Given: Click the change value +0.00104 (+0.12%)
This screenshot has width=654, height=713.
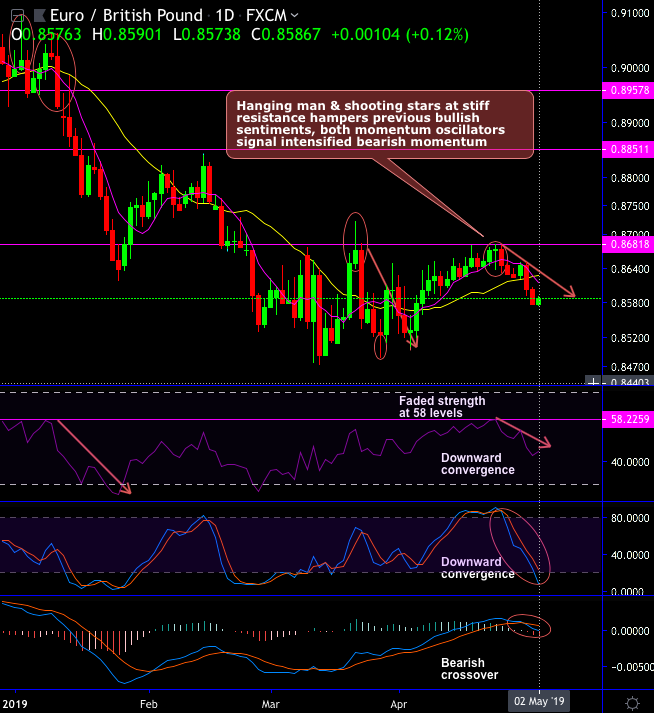Looking at the screenshot, I should [x=400, y=35].
